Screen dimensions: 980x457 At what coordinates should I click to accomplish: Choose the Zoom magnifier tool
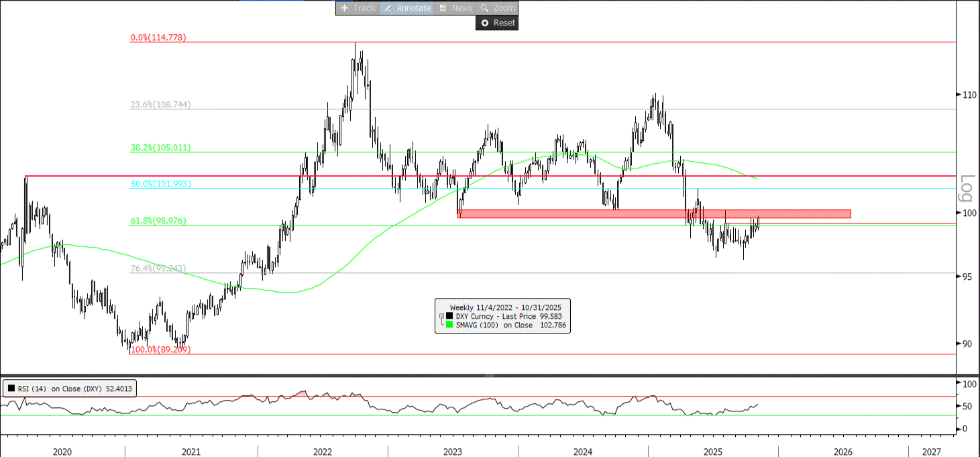point(496,8)
